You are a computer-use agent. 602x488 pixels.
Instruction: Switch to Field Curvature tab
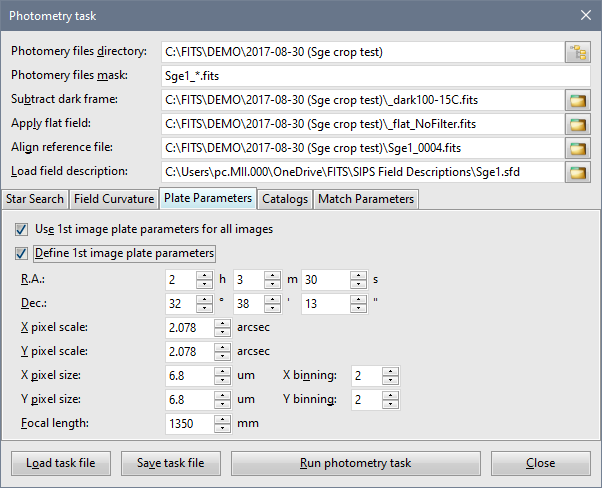point(114,199)
